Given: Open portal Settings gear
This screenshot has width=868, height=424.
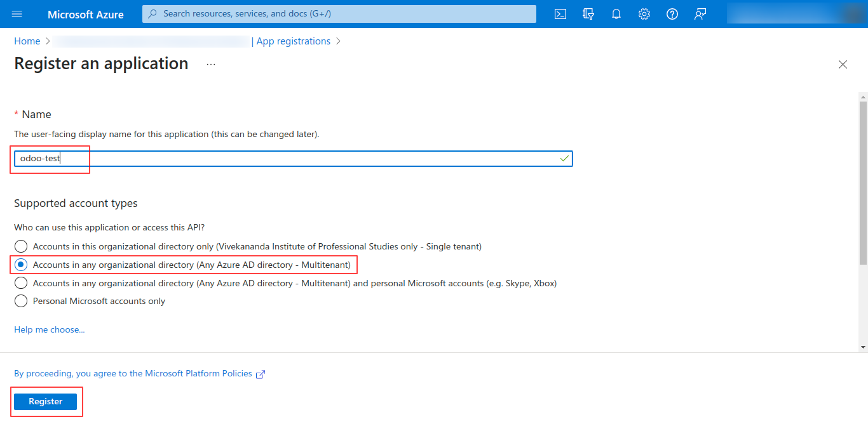Looking at the screenshot, I should tap(644, 14).
